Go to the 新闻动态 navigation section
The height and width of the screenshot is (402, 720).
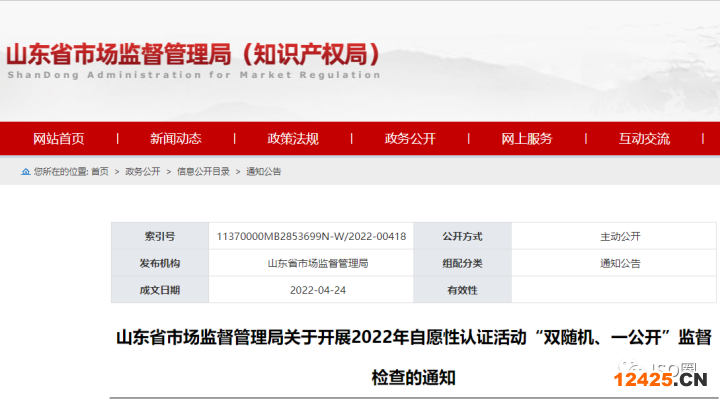(176, 139)
